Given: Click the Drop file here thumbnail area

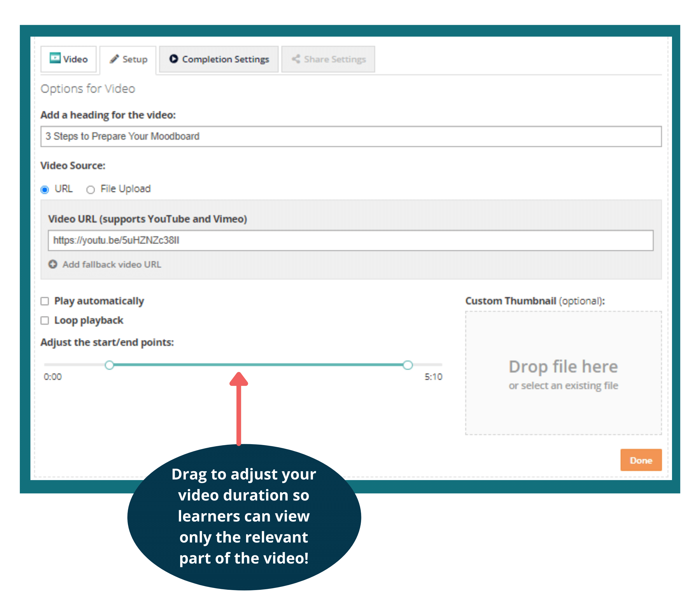Looking at the screenshot, I should coord(563,373).
